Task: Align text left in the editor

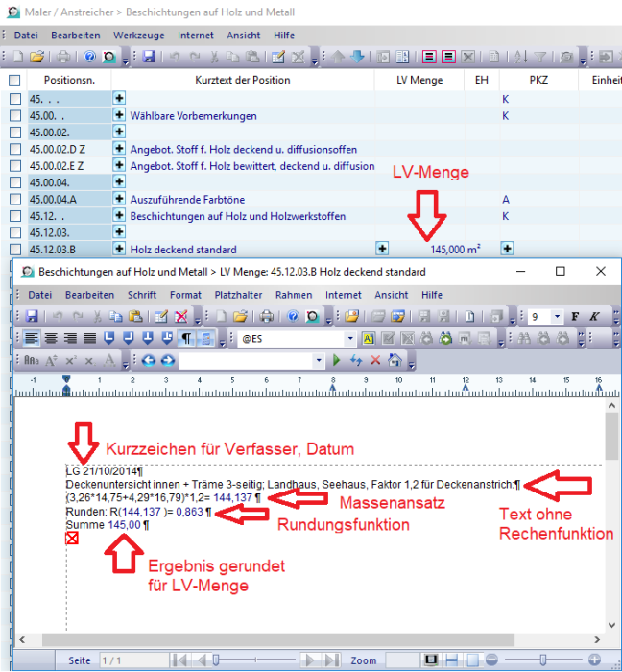Action: point(32,339)
